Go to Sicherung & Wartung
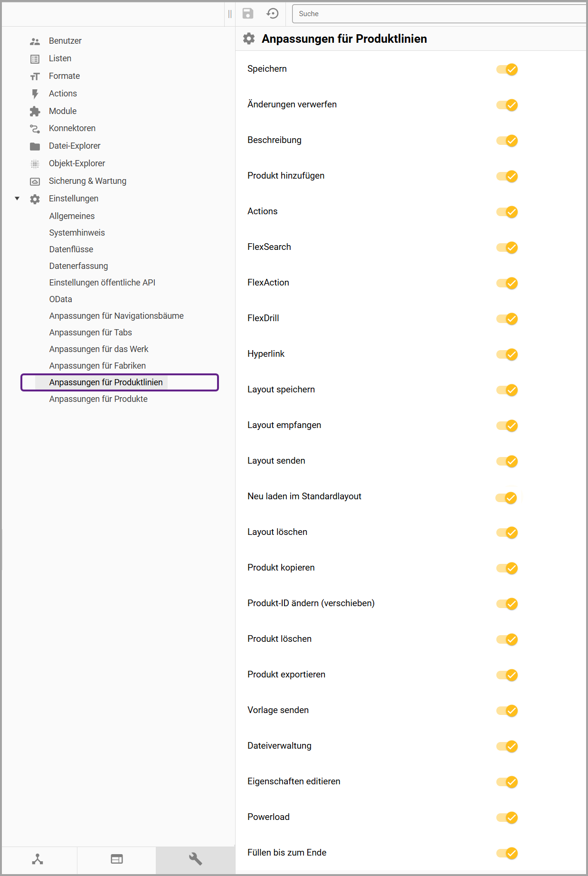The height and width of the screenshot is (876, 588). point(87,181)
